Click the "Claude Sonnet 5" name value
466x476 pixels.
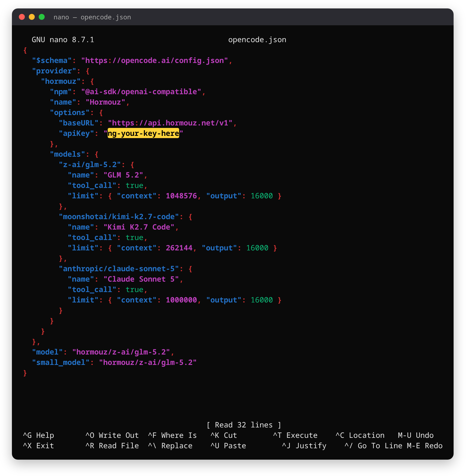tap(141, 279)
